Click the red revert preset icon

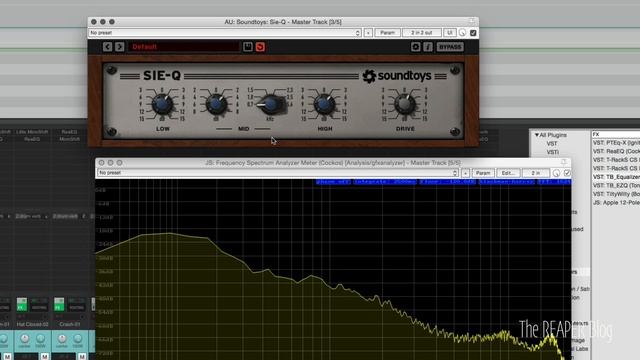260,47
